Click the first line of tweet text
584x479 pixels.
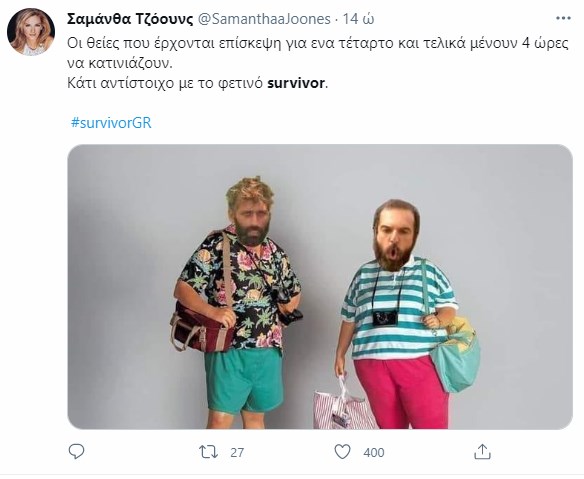(318, 43)
